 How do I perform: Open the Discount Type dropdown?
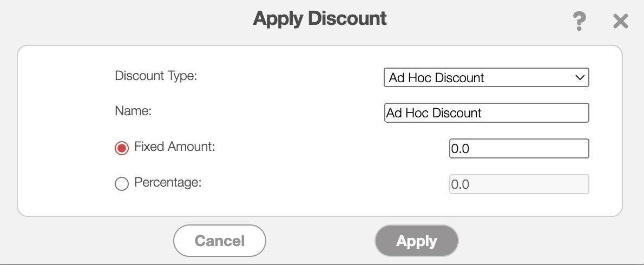485,77
